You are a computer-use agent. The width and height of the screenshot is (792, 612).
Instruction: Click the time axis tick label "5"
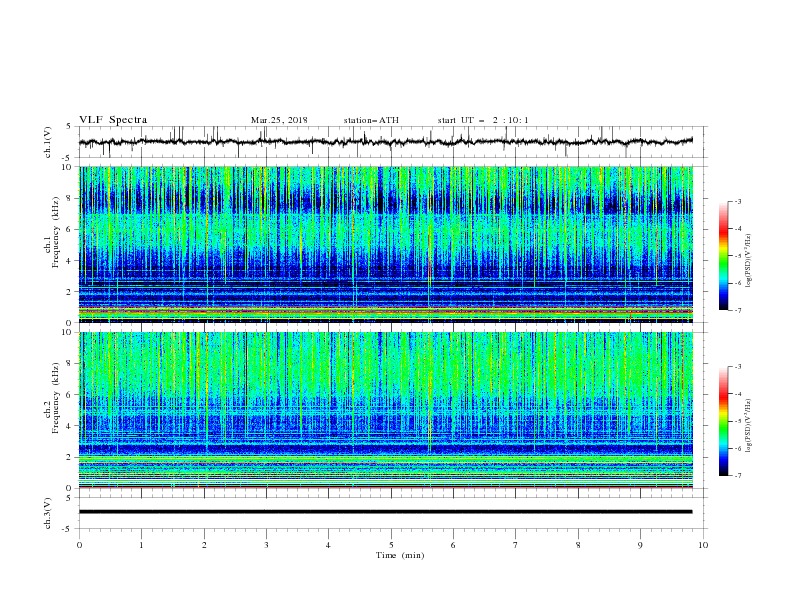click(391, 545)
